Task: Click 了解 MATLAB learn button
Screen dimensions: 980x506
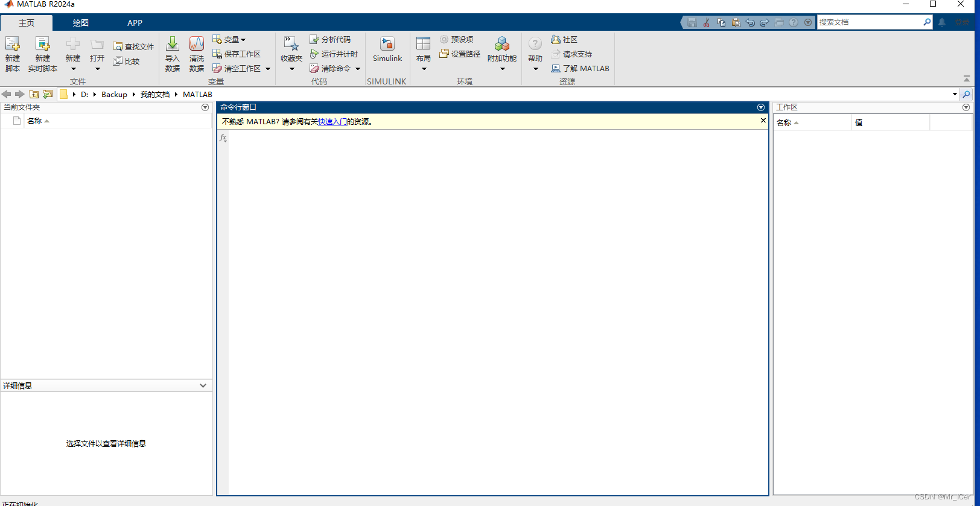Action: [x=580, y=68]
